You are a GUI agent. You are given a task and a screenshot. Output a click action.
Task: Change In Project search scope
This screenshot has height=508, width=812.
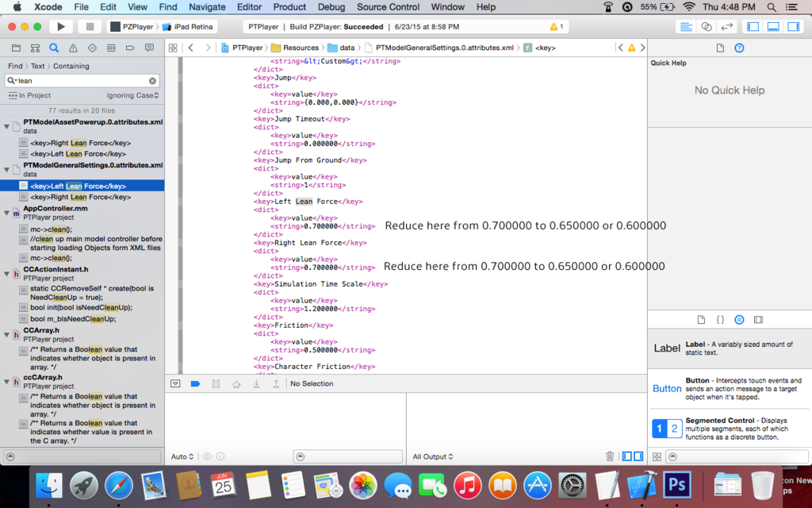coord(29,95)
